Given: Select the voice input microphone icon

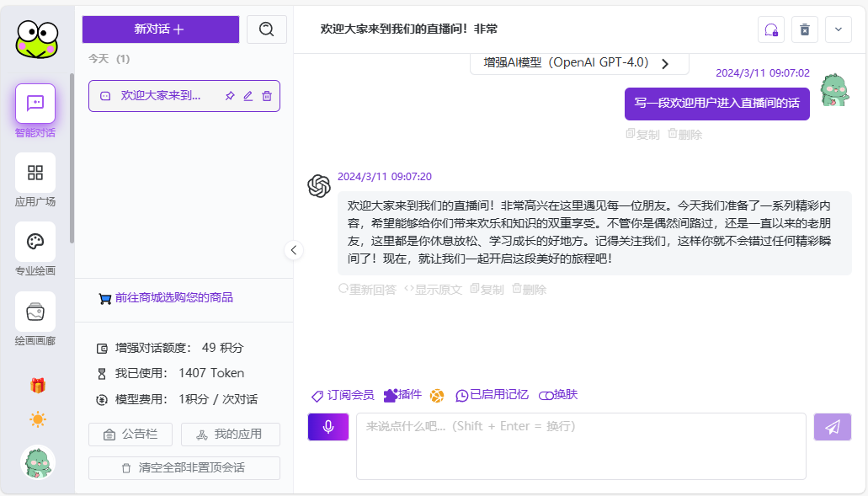Looking at the screenshot, I should click(x=327, y=427).
